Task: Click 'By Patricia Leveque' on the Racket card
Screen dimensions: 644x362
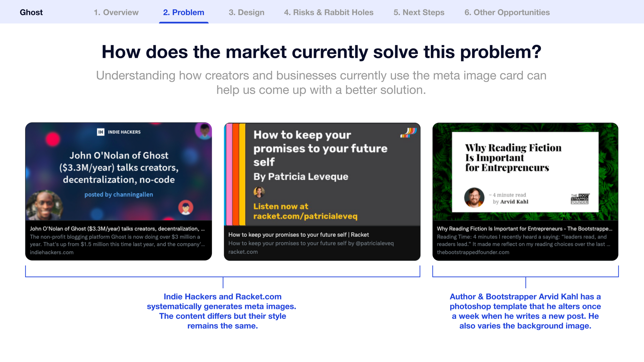Action: tap(301, 177)
